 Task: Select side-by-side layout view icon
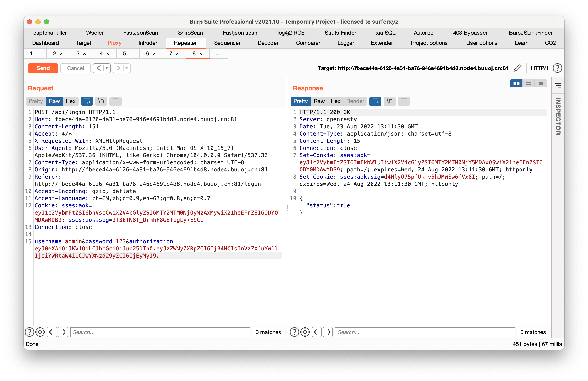point(516,83)
